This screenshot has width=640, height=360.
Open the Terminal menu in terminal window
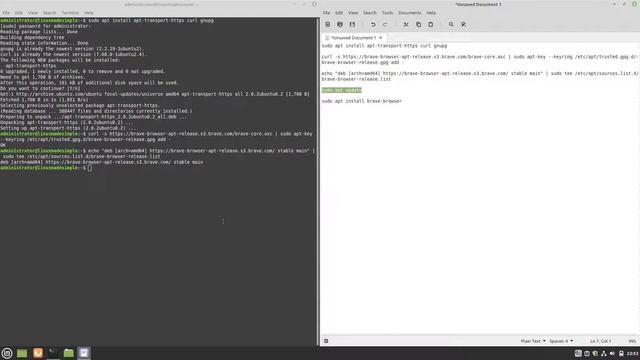click(70, 13)
